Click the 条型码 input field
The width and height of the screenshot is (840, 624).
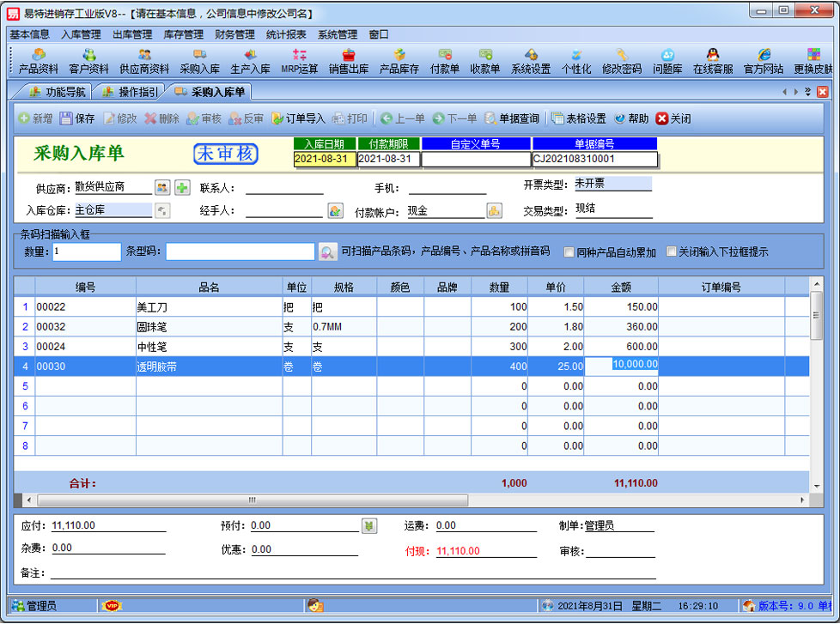click(x=240, y=251)
